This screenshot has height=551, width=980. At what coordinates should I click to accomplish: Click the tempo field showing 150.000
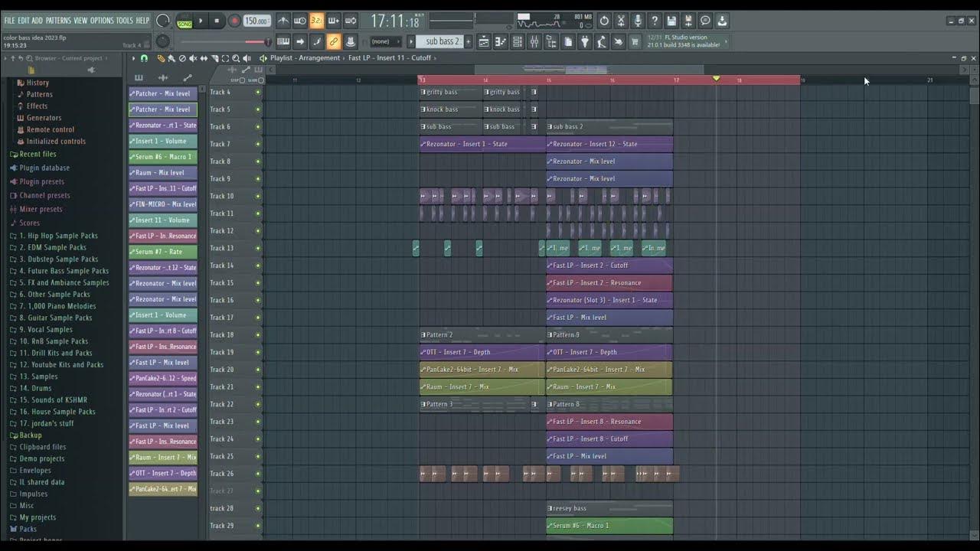[x=256, y=21]
